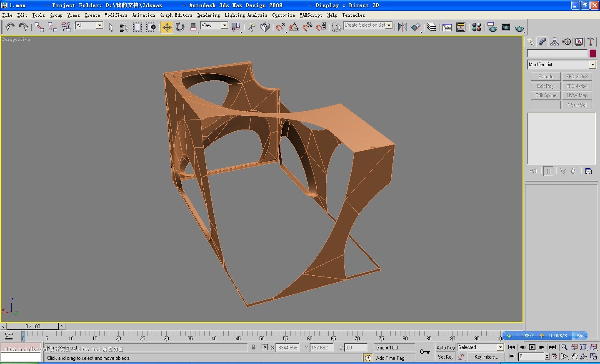Click the object name input field
The image size is (600, 364).
click(x=557, y=53)
